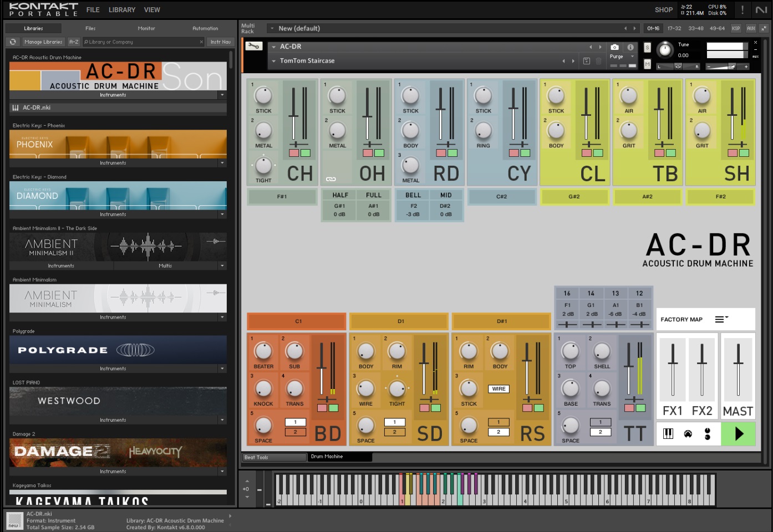Open the instrument wrench edit icon
Image resolution: width=773 pixels, height=532 pixels.
tap(253, 47)
